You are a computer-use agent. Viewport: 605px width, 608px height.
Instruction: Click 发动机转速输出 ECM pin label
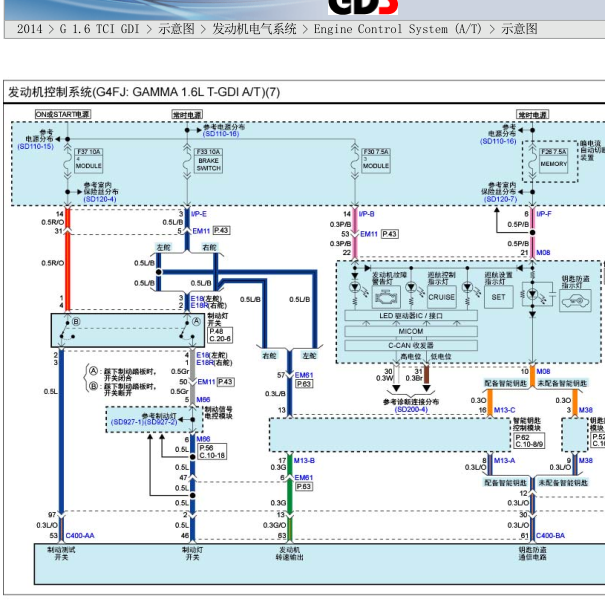point(290,554)
